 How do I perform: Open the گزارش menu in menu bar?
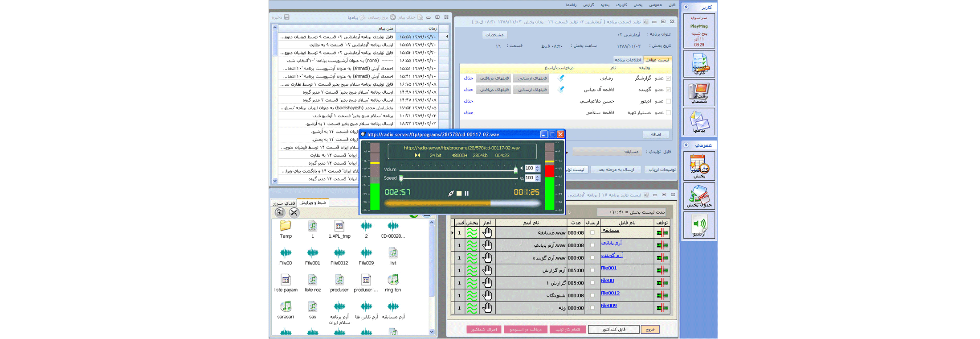pos(588,5)
